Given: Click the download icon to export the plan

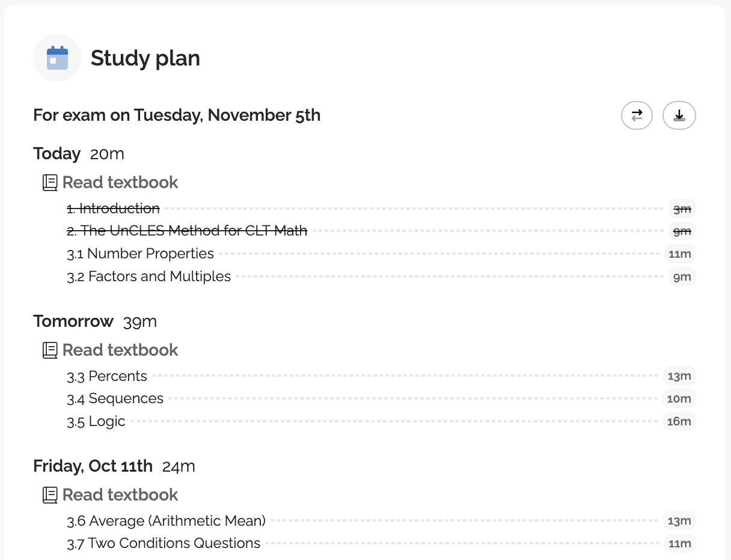Looking at the screenshot, I should (679, 115).
